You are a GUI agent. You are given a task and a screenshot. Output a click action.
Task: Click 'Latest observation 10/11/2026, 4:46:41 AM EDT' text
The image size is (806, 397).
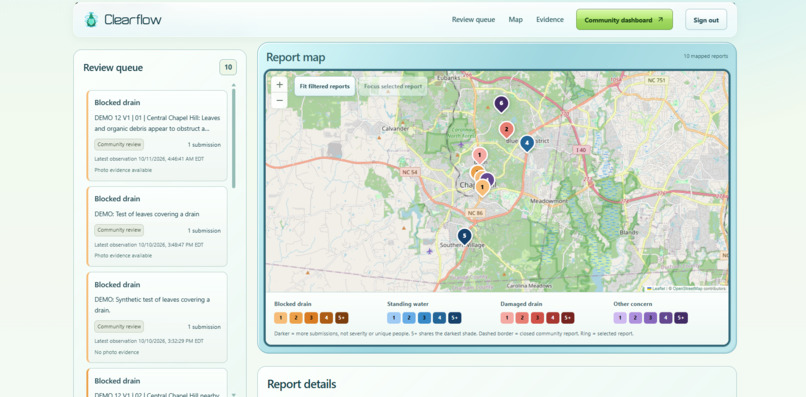[x=149, y=159]
